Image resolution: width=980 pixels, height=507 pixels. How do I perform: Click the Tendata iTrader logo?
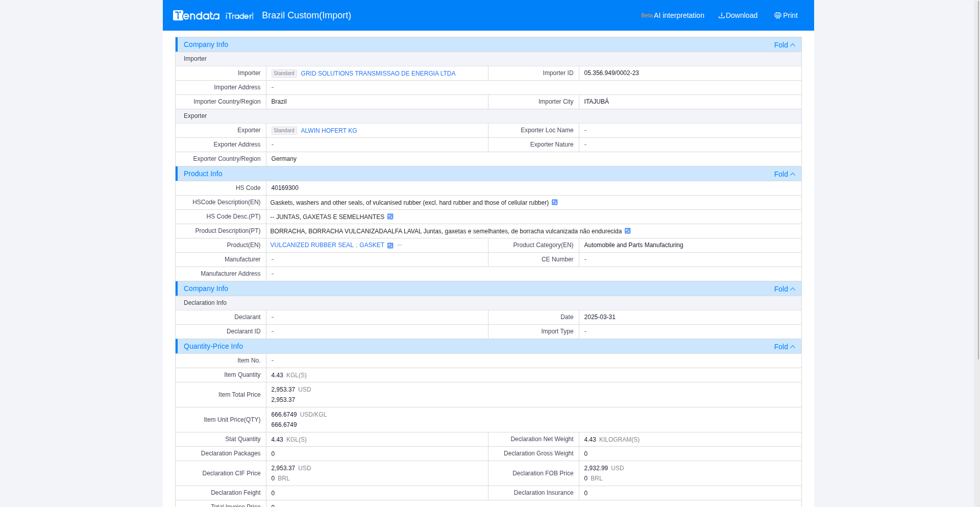pos(213,15)
